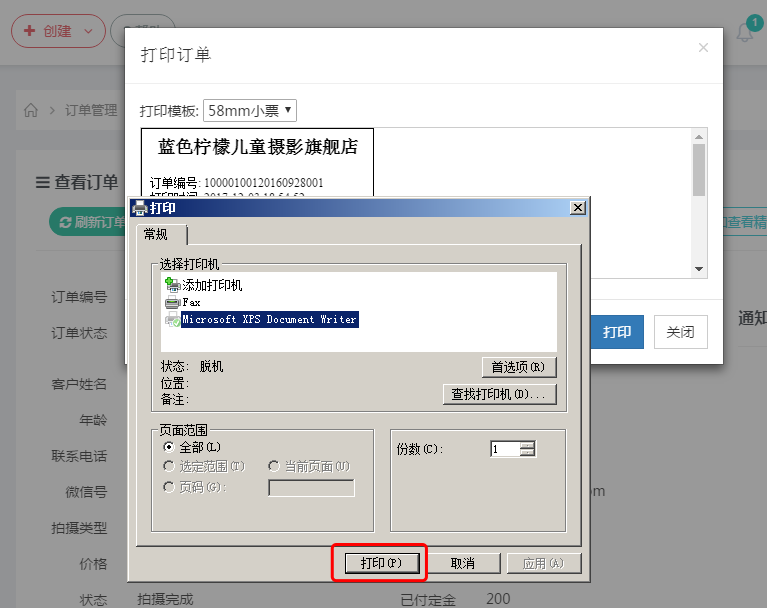Screen dimensions: 767x608
Task: Select the Fax printer icon
Action: [173, 302]
